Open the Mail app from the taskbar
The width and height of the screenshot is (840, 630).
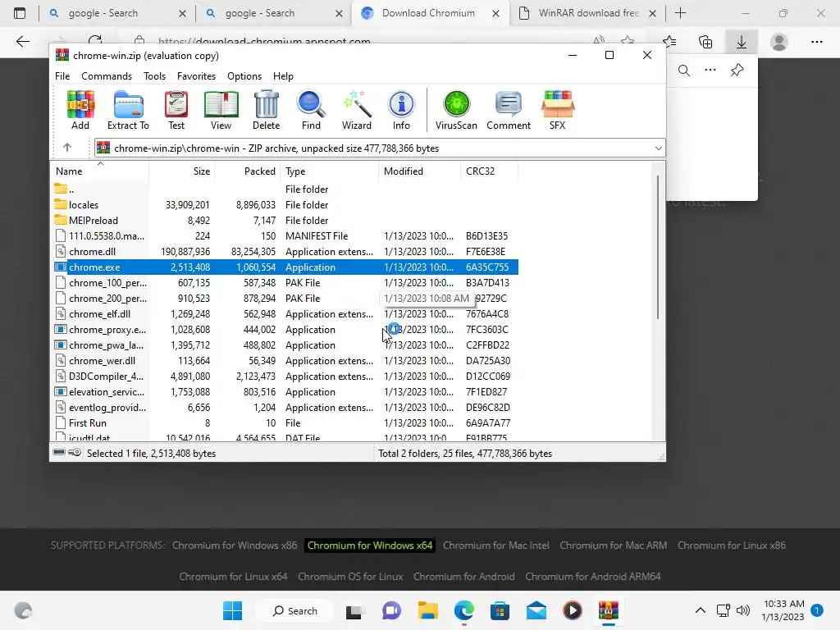[x=536, y=610]
